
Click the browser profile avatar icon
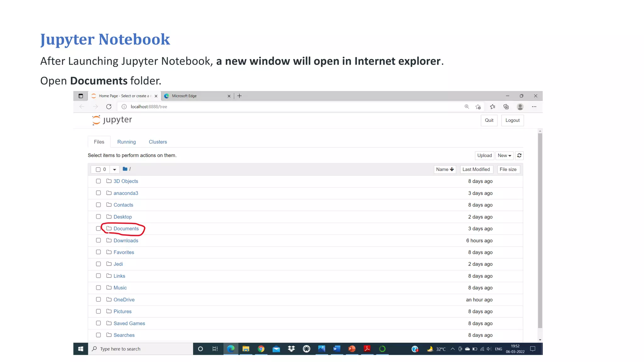click(520, 107)
